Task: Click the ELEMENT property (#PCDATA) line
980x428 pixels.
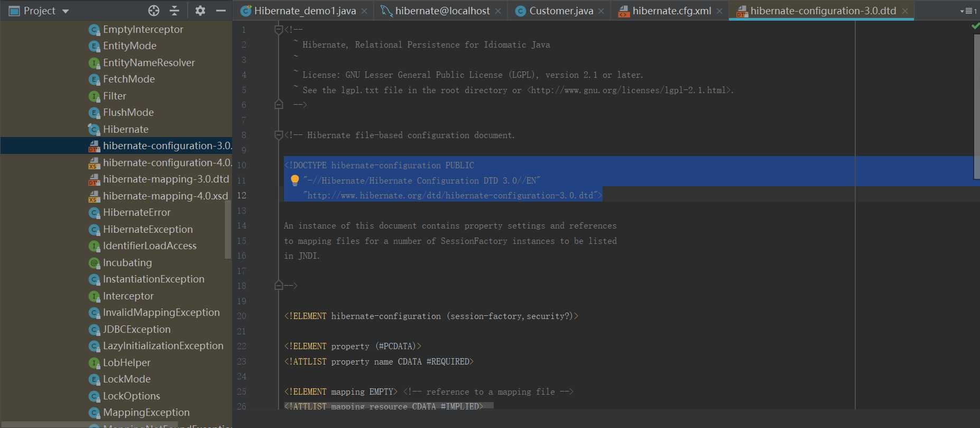Action: [x=353, y=347]
